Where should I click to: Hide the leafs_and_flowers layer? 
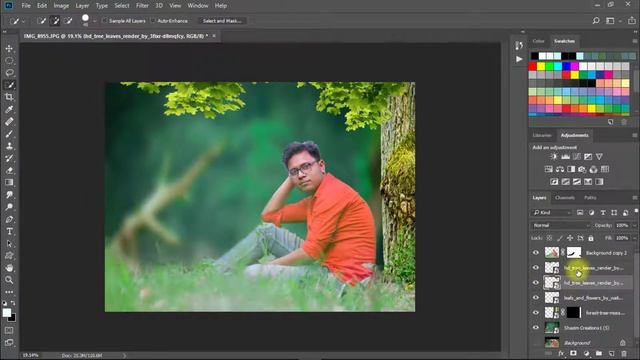point(536,298)
